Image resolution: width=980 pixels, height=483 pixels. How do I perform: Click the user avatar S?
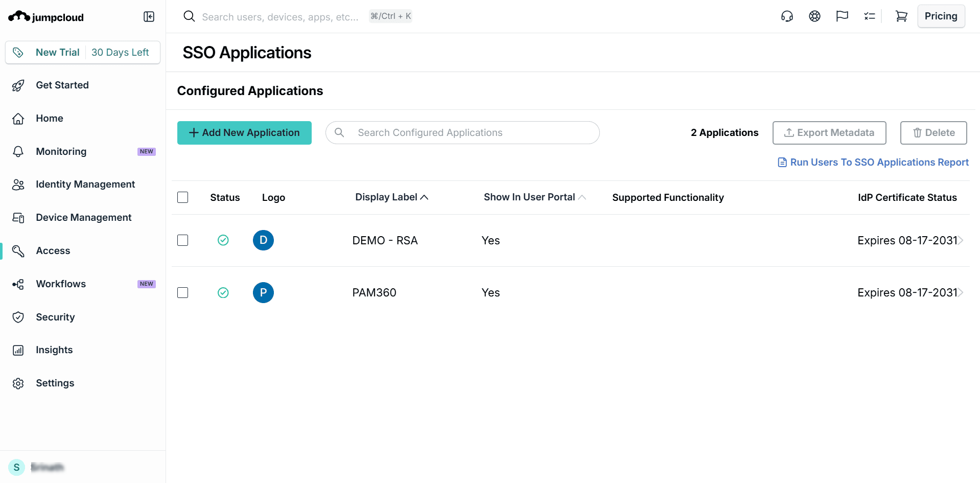click(16, 467)
